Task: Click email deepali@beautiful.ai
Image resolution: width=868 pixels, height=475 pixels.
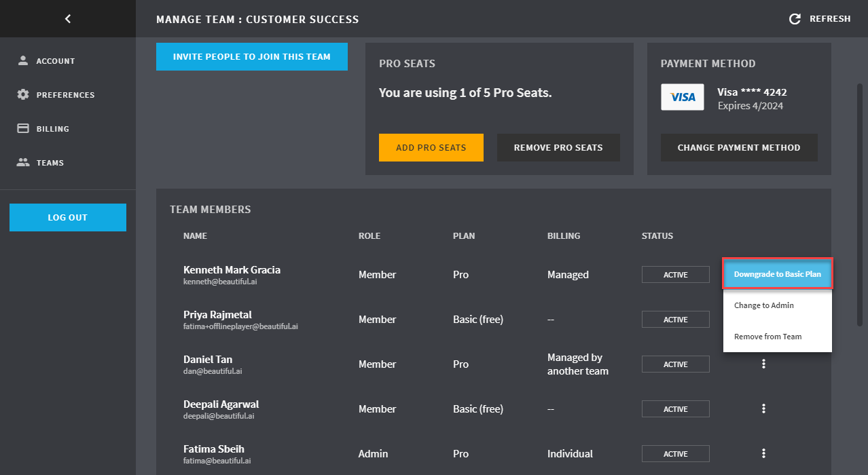Action: (219, 416)
